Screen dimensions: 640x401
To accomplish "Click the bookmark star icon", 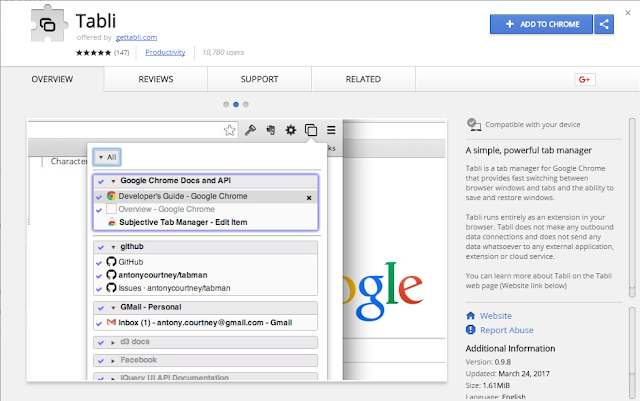I will [x=229, y=130].
